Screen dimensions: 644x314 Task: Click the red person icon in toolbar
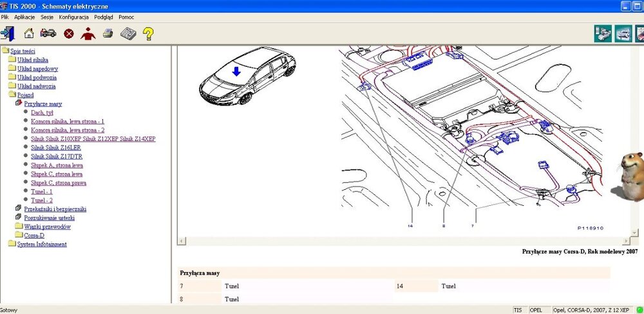88,33
